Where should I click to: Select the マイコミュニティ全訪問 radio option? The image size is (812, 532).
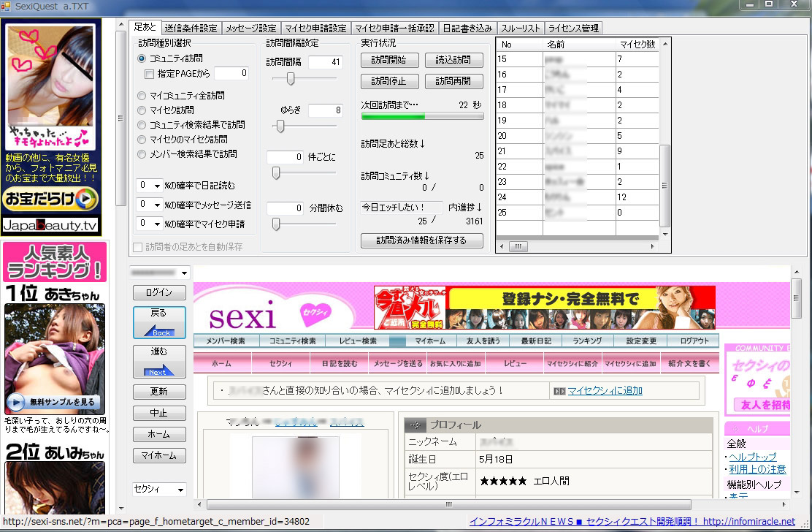coord(142,96)
